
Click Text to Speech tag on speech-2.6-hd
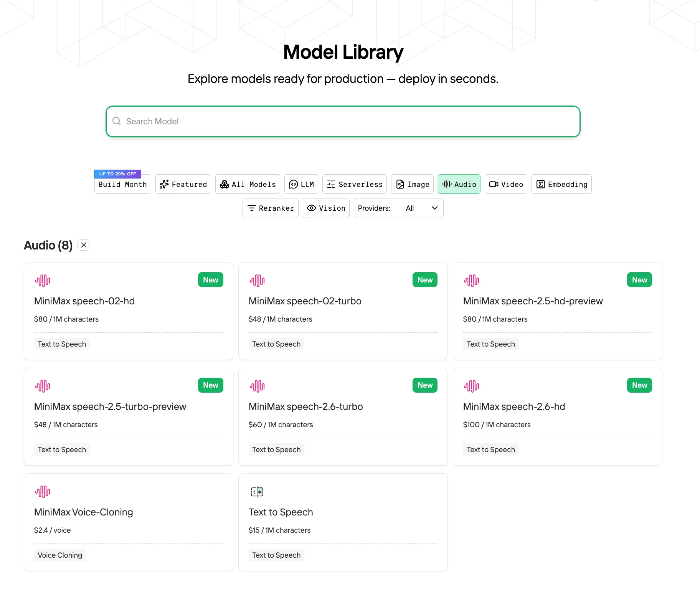click(x=491, y=449)
